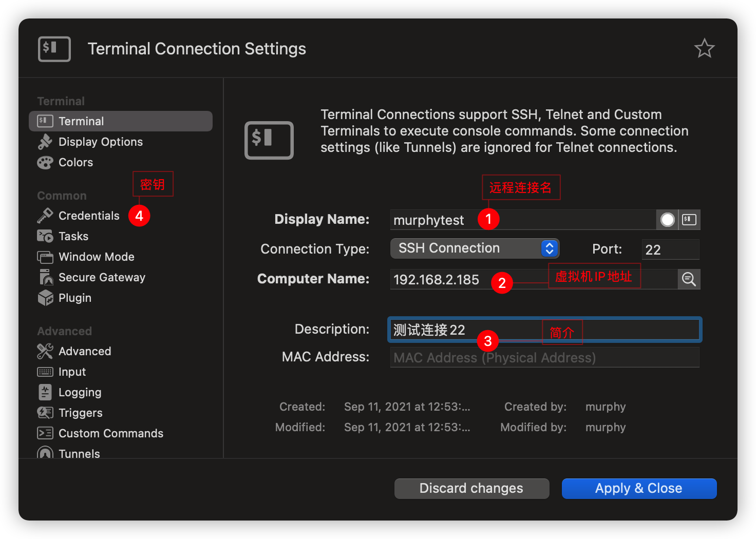The image size is (756, 539).
Task: Click Discard changes button
Action: pos(471,488)
